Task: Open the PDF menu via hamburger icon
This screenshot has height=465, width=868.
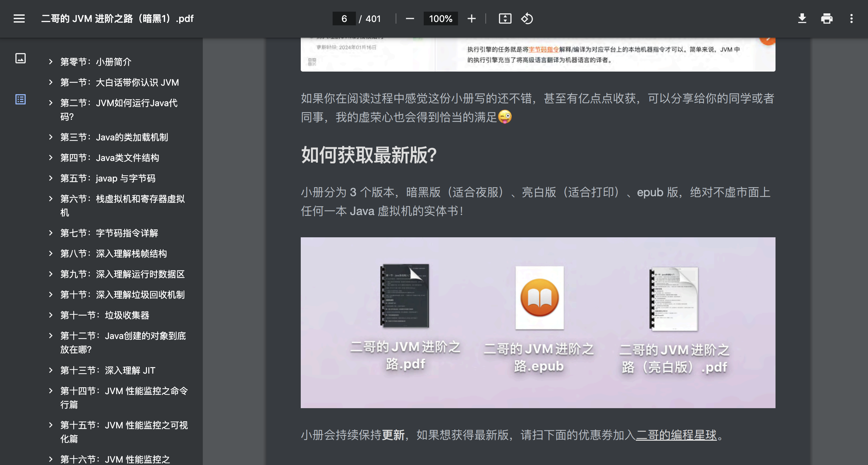Action: (x=19, y=19)
